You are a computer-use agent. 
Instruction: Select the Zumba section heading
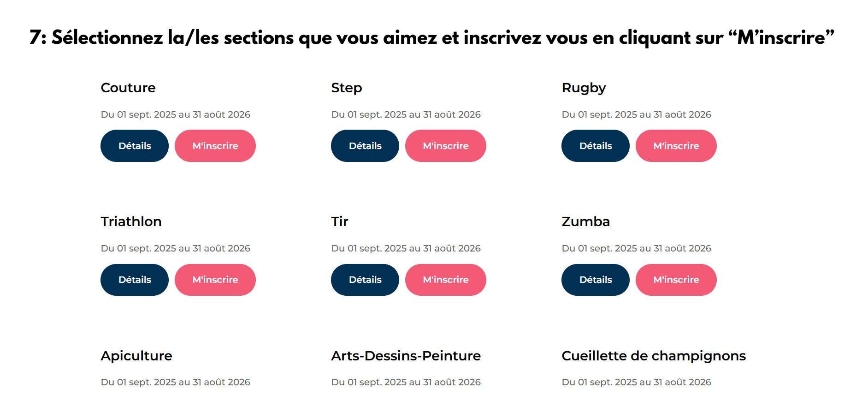click(585, 221)
